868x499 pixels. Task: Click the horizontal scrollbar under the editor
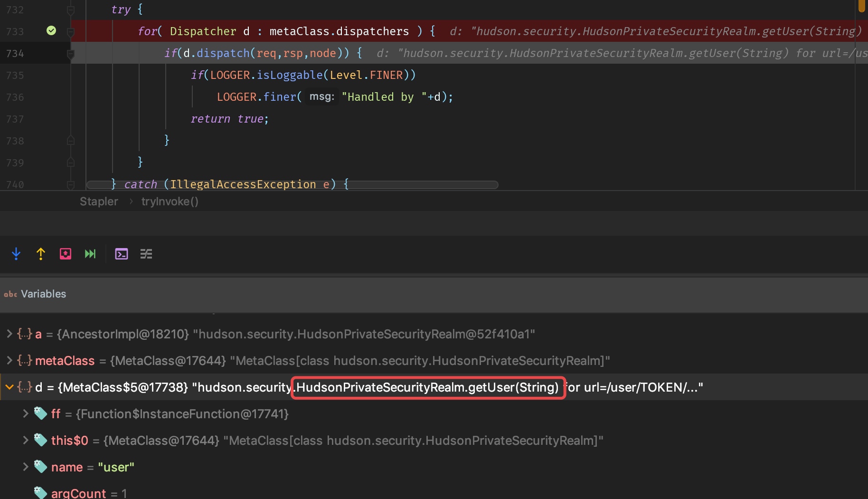click(x=292, y=185)
